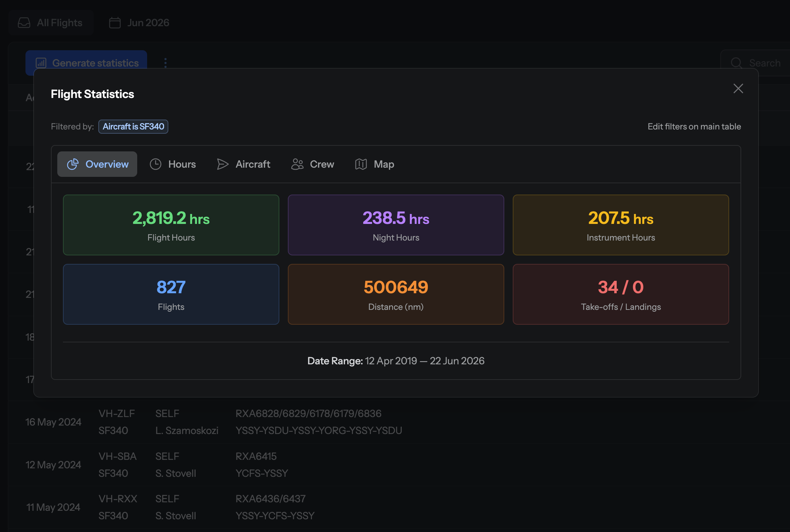Click the Search field
This screenshot has height=532, width=790.
point(755,63)
